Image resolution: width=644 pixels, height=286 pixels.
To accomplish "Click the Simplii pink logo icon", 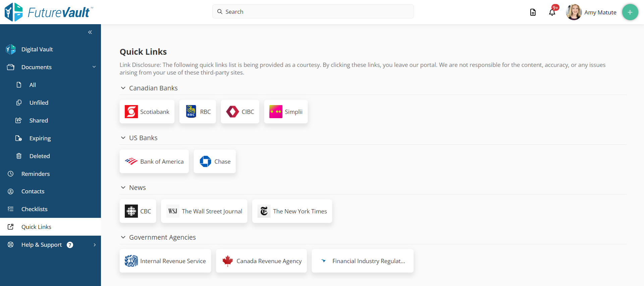I will tap(276, 112).
